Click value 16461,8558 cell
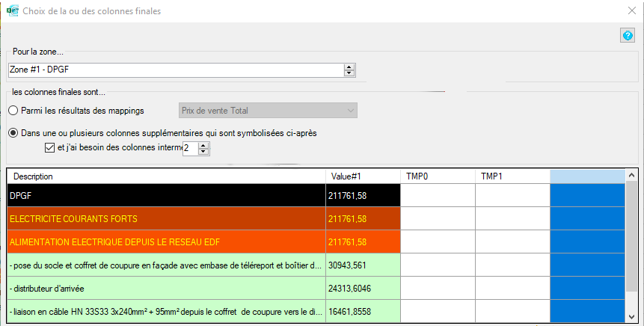Screen dimensions: 644x326 coord(363,312)
